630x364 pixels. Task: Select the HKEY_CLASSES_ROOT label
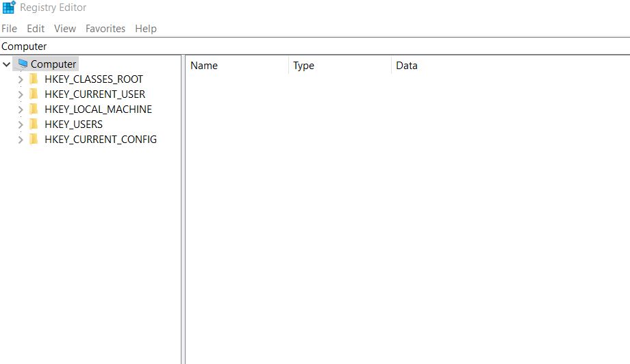click(x=94, y=79)
